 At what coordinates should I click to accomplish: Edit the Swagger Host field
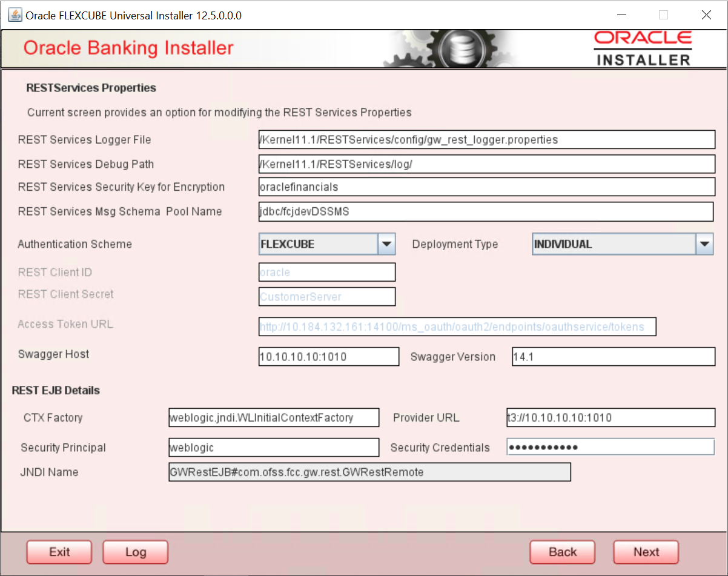click(x=329, y=357)
